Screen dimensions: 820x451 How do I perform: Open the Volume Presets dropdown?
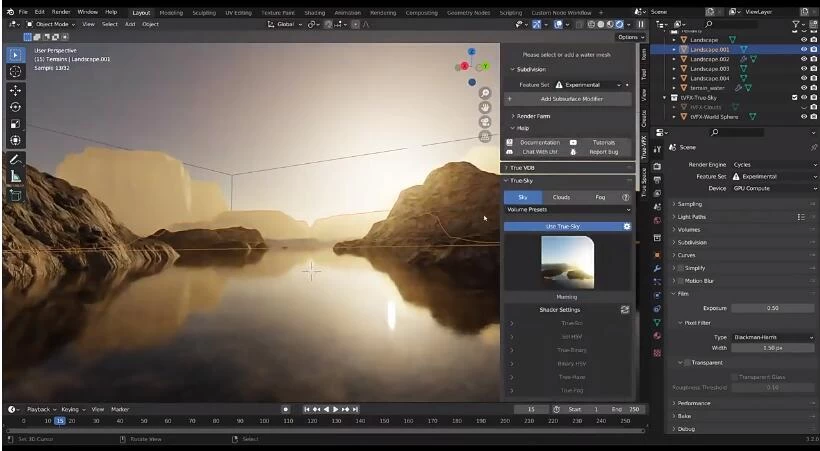point(567,210)
